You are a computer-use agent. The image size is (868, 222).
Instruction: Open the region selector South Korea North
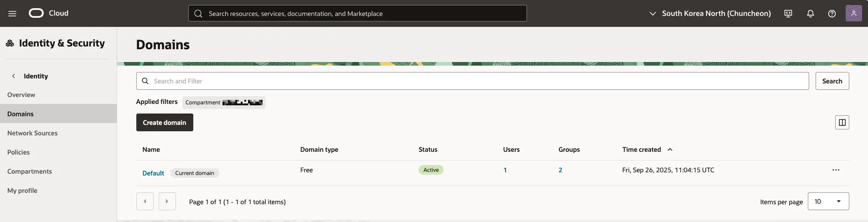710,14
